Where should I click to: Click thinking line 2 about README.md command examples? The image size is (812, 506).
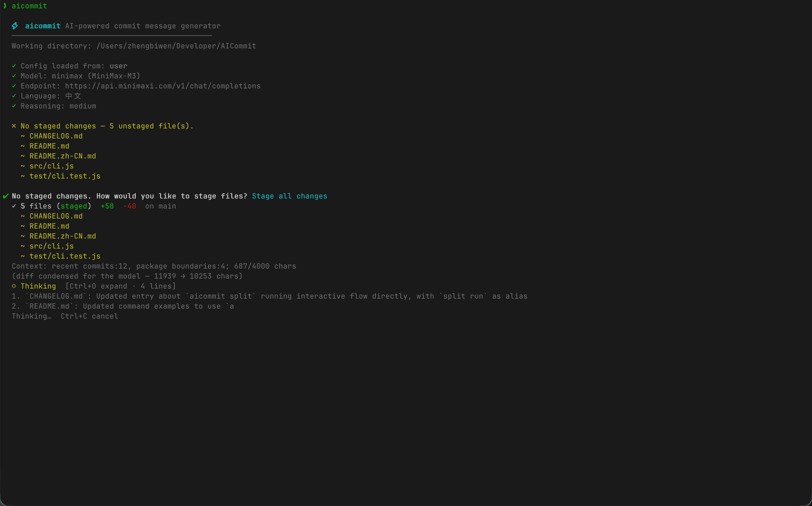[x=123, y=306]
